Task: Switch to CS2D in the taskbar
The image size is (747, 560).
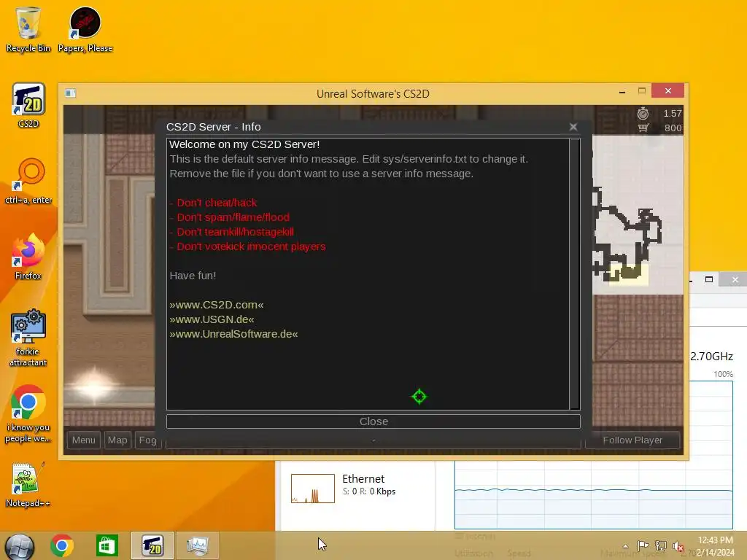Action: (x=152, y=545)
